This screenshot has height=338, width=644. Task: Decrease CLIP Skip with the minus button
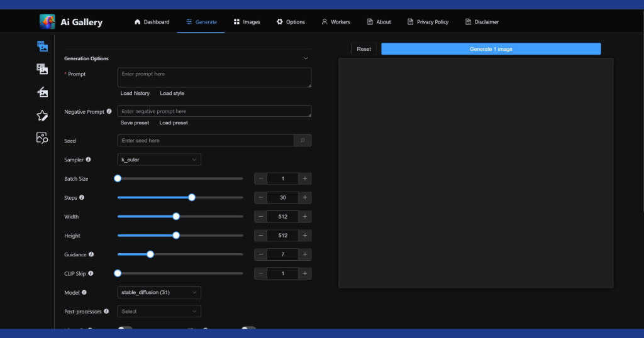click(x=261, y=273)
